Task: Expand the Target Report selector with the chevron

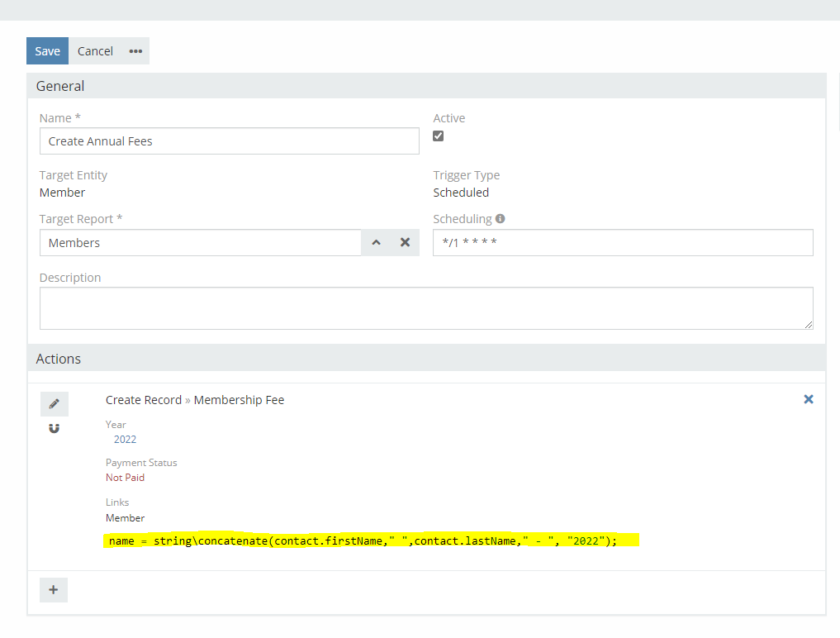Action: 376,243
